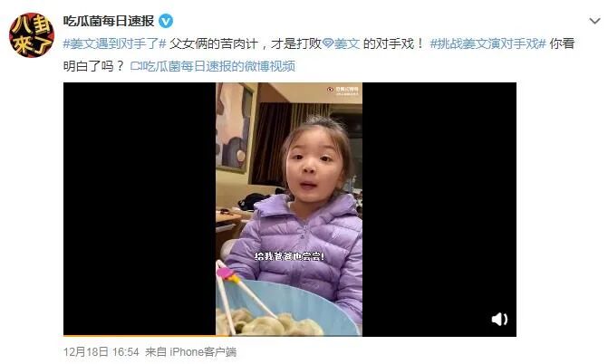Open the 八卦来了 profile avatar
Image resolution: width=608 pixels, height=364 pixels.
tap(32, 35)
